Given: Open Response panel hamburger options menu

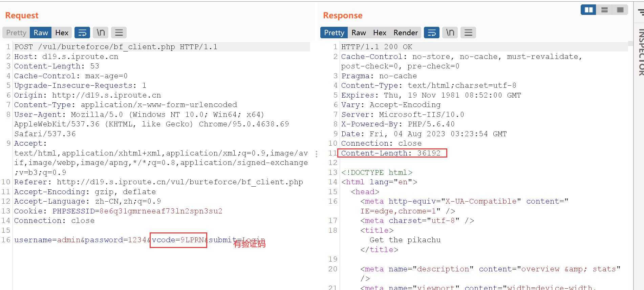Looking at the screenshot, I should pos(468,33).
